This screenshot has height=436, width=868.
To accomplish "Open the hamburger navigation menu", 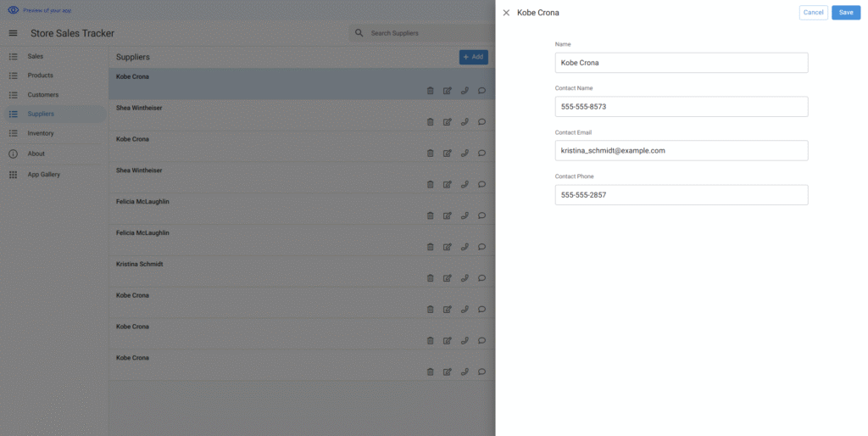I will (13, 33).
